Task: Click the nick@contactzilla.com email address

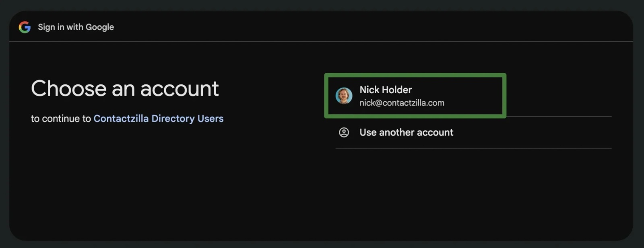Action: tap(402, 103)
